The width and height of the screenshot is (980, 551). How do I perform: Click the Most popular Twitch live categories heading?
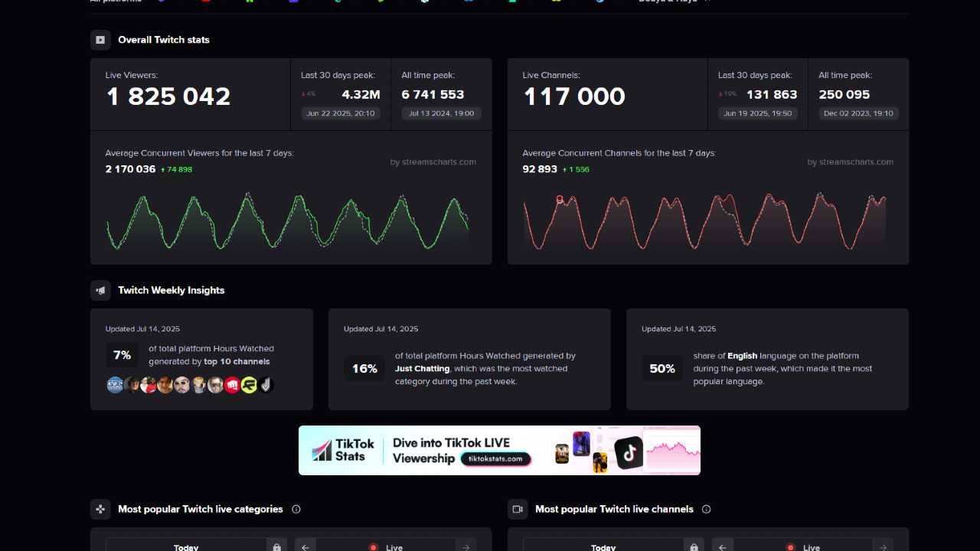tap(201, 509)
